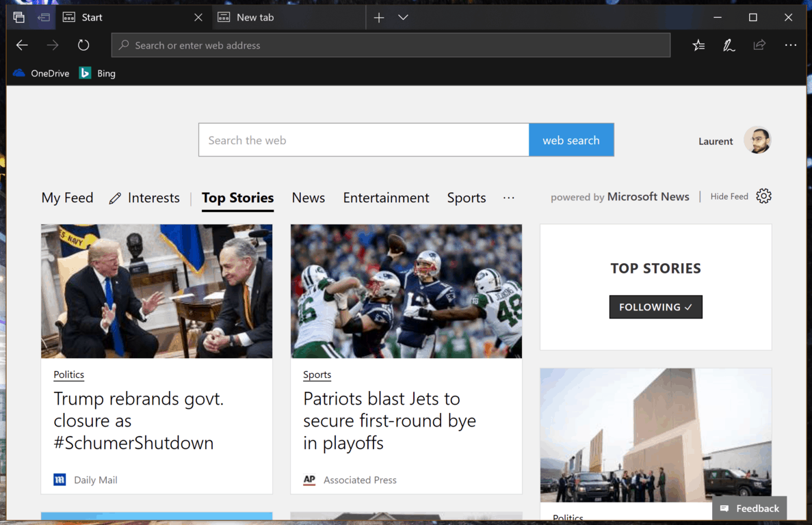Viewport: 812px width, 525px height.
Task: Close the Start tab
Action: [198, 18]
